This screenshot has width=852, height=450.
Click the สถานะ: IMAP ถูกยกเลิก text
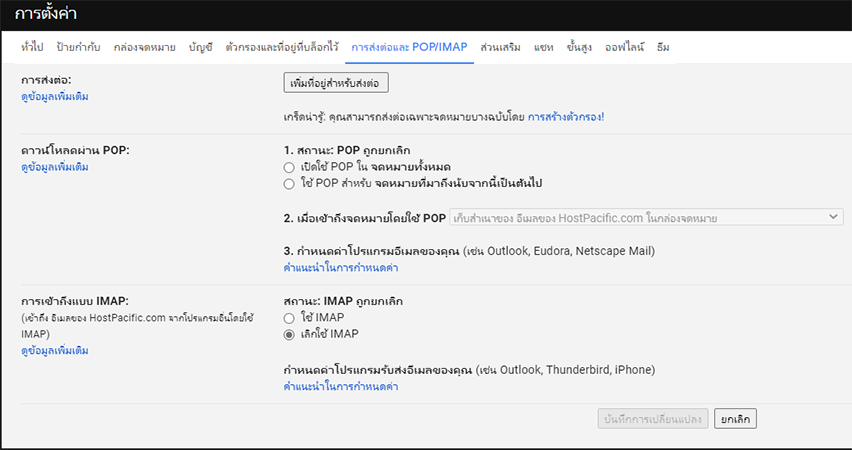point(343,301)
